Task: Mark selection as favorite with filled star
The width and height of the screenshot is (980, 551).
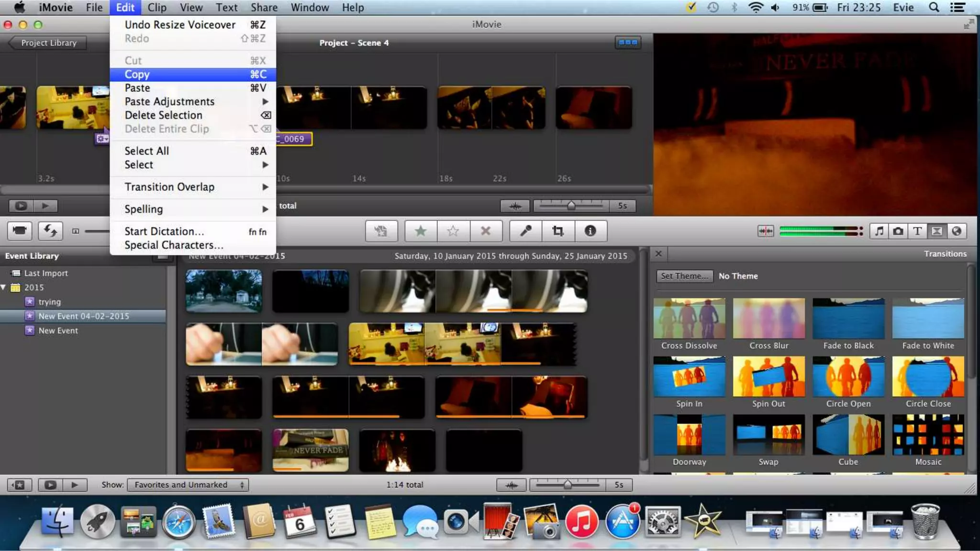Action: coord(421,231)
